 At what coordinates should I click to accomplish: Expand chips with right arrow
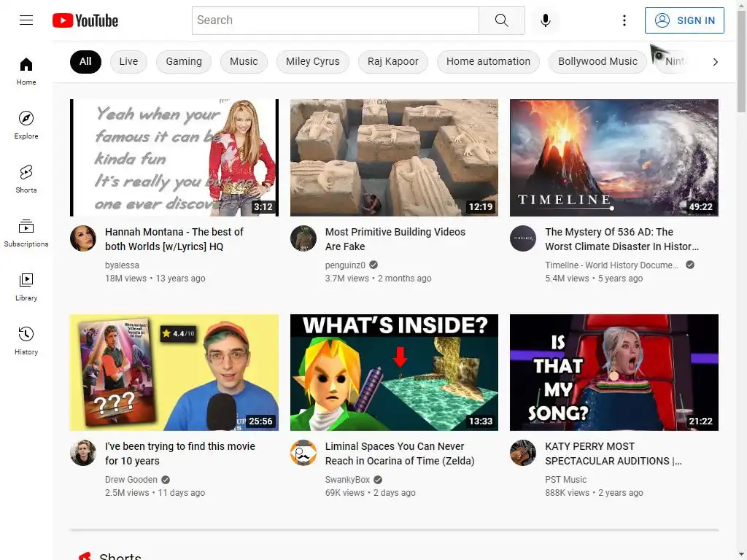click(x=715, y=62)
